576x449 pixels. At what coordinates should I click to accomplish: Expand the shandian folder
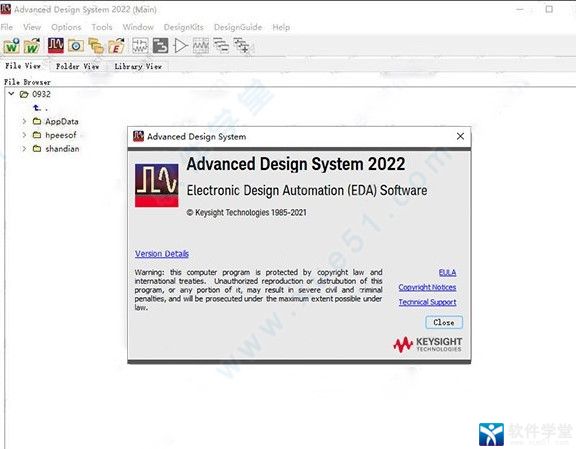click(x=24, y=148)
